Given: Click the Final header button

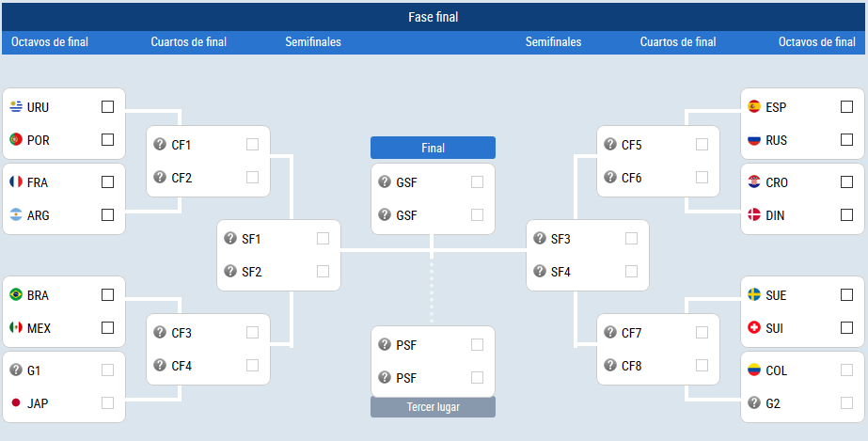Looking at the screenshot, I should tap(433, 149).
